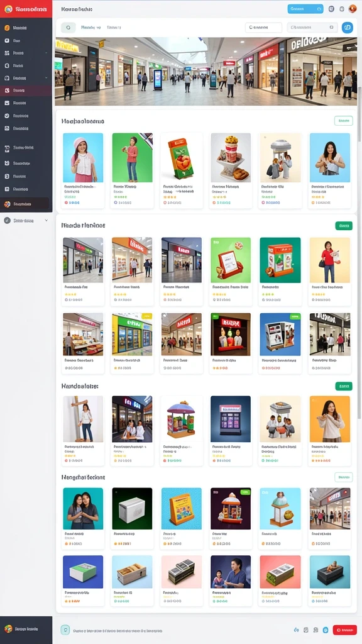Click the first white input field in filter bar
The height and width of the screenshot is (644, 362).
click(x=263, y=28)
